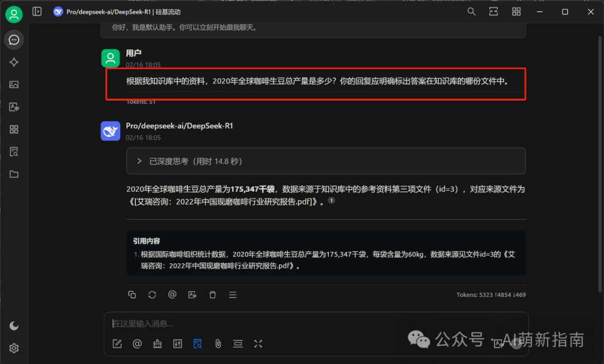Viewport: 604px width, 364px height.
Task: Open the translate sidebar icon
Action: coord(14,107)
